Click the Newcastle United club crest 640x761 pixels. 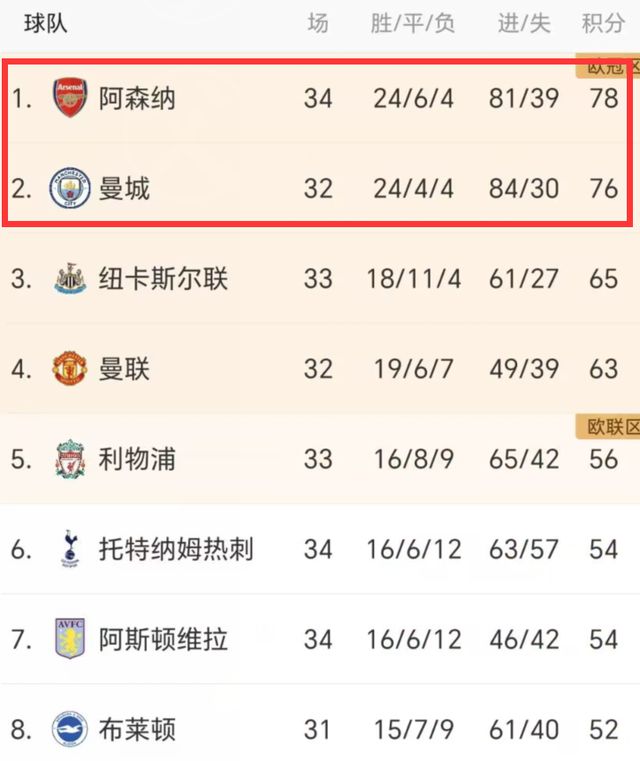[x=70, y=278]
